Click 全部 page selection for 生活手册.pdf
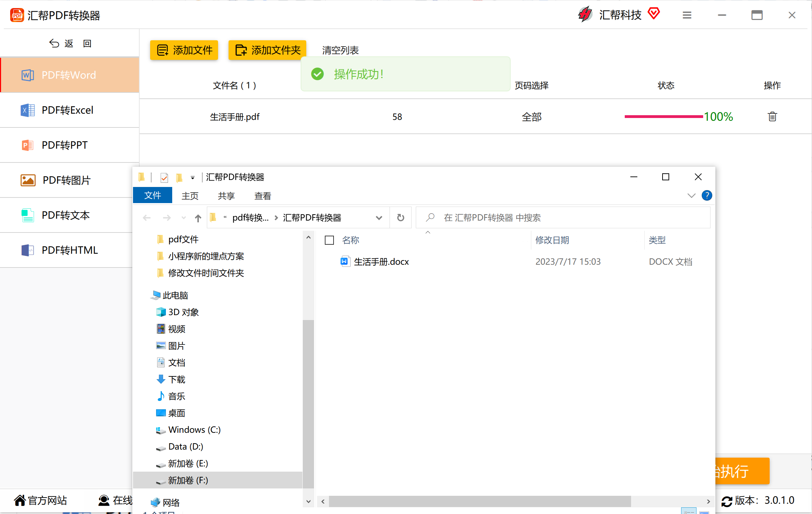The height and width of the screenshot is (514, 812). pyautogui.click(x=531, y=117)
